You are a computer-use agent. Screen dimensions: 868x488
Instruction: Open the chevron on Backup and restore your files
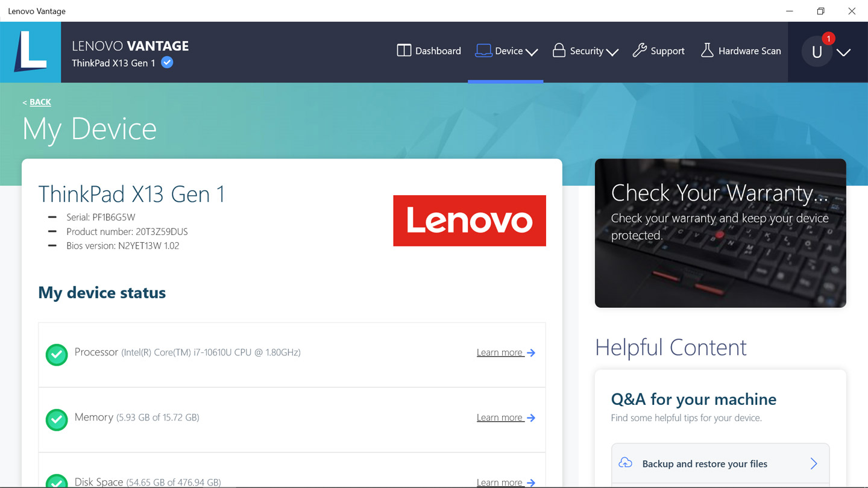pyautogui.click(x=814, y=463)
